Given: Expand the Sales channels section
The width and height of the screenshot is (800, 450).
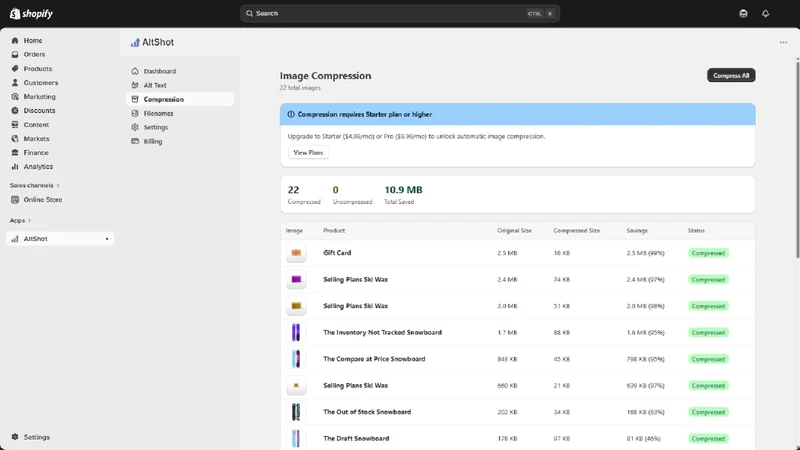Looking at the screenshot, I should tap(34, 185).
